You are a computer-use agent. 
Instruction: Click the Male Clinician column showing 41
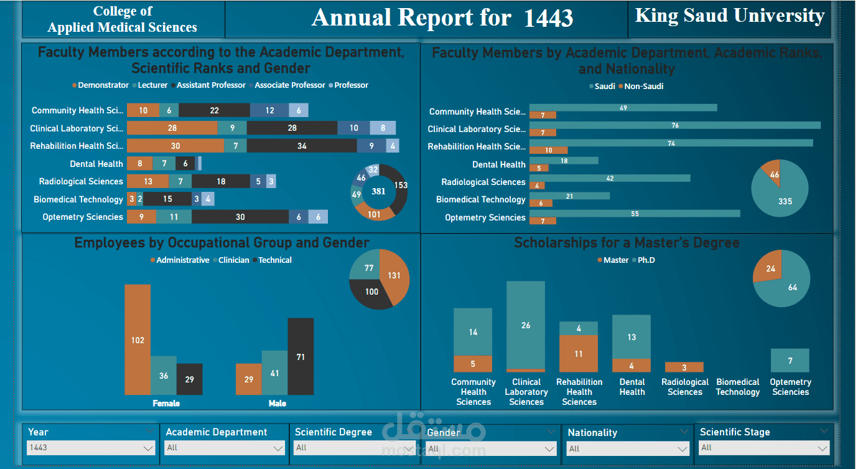[x=275, y=373]
